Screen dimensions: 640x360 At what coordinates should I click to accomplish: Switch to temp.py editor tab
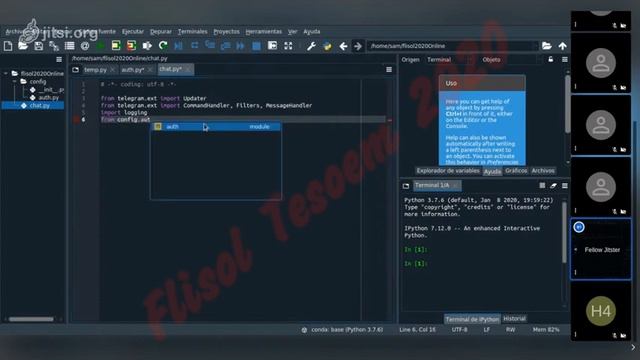click(95, 70)
